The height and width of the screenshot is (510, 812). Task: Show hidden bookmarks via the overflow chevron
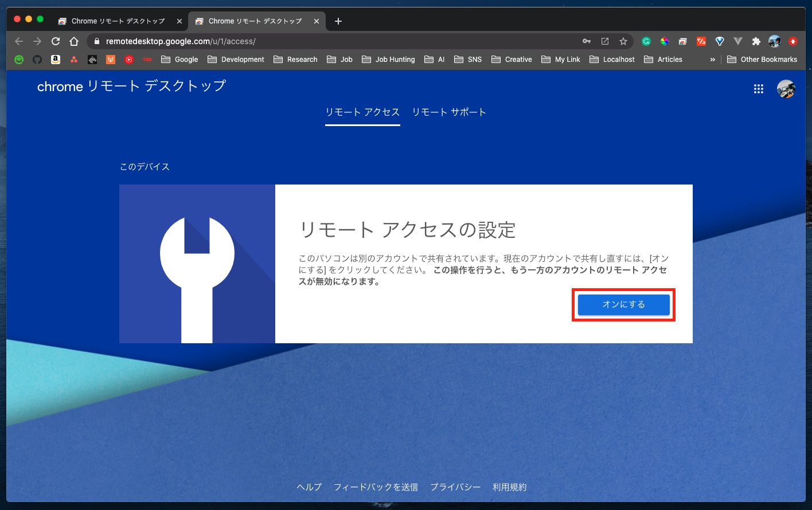point(713,60)
